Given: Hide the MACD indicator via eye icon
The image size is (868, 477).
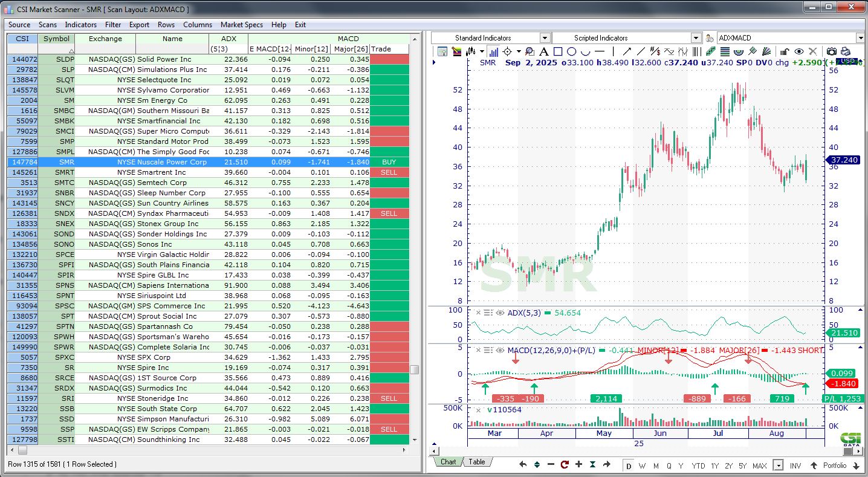Looking at the screenshot, I should 499,351.
